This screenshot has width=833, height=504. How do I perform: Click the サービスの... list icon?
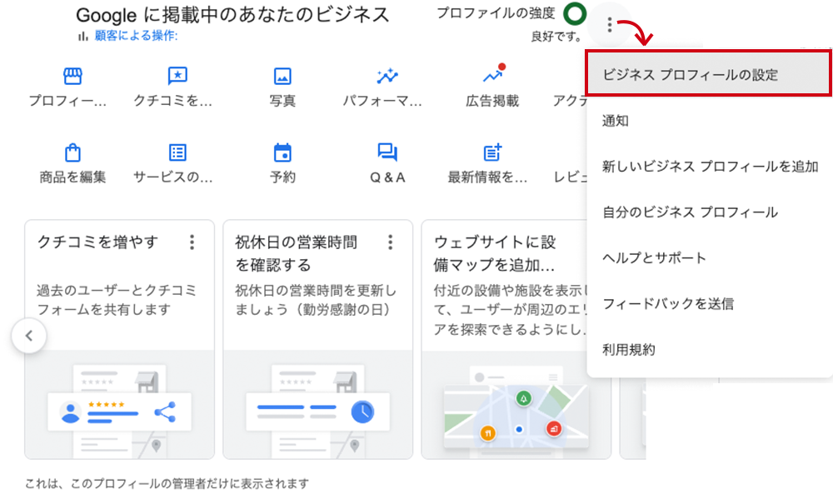click(x=177, y=152)
